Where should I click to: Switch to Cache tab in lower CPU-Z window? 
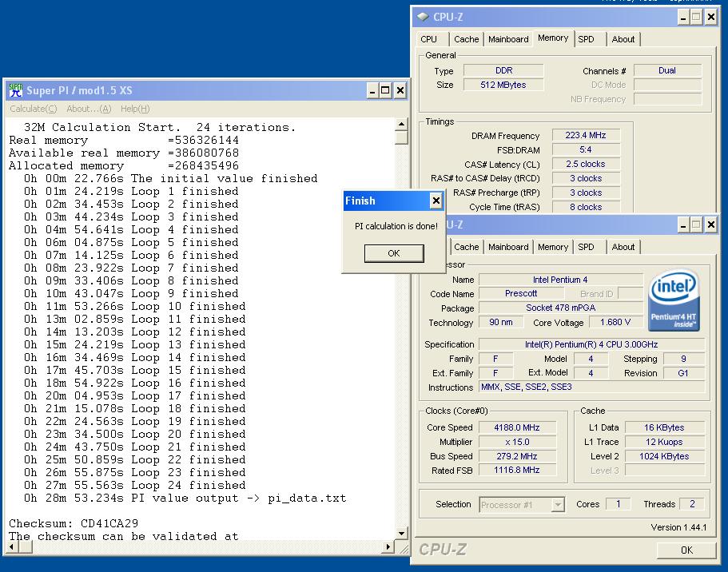pos(466,247)
